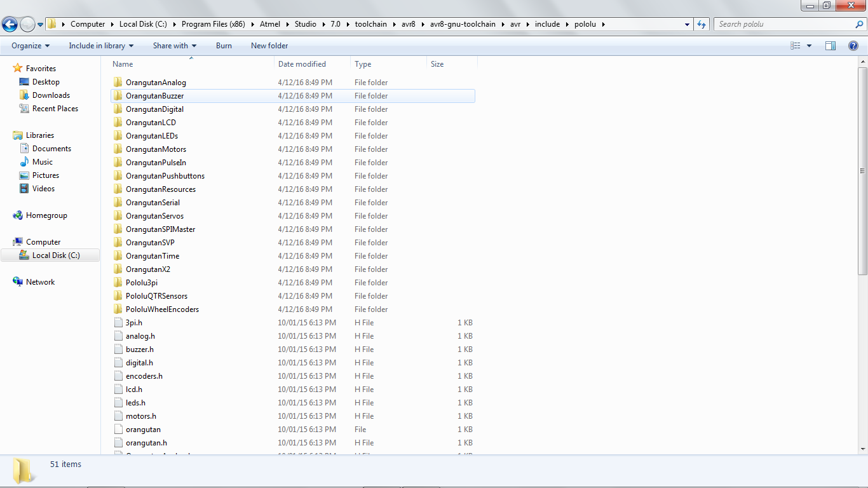
Task: Click the OrangutanPulseIn folder icon
Action: [118, 163]
